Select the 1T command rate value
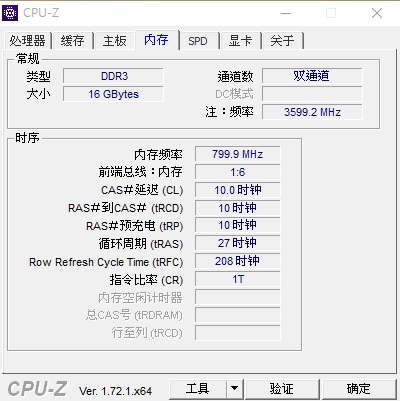 [x=238, y=279]
